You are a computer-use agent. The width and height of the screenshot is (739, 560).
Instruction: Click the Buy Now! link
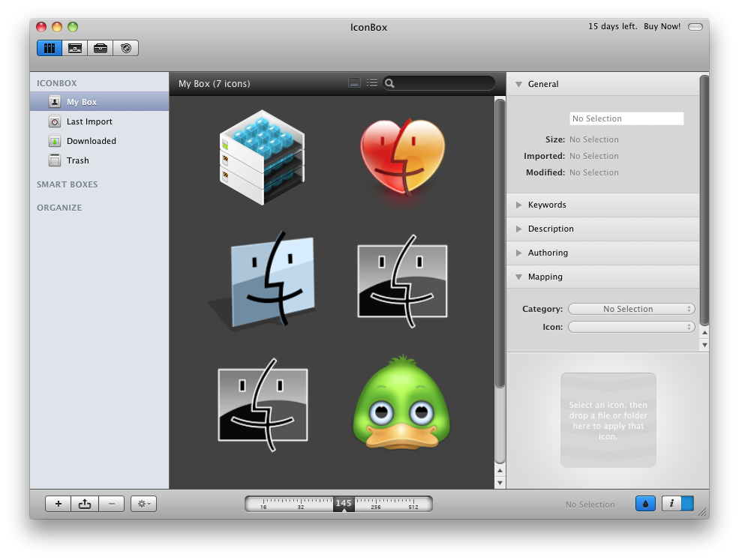coord(662,26)
